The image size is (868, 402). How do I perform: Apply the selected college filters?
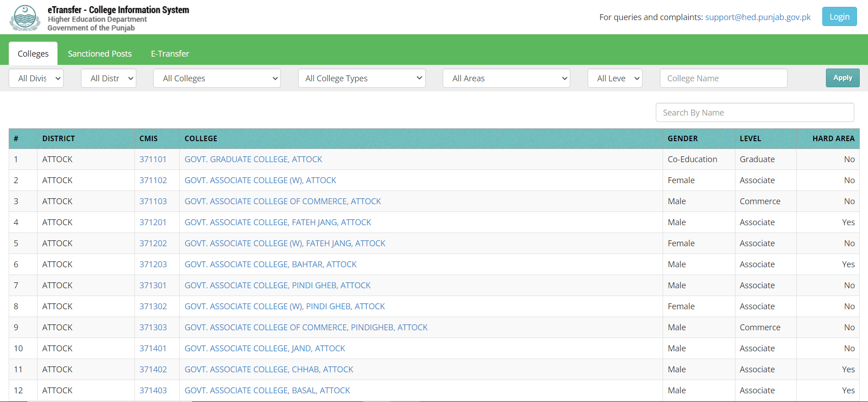[842, 78]
